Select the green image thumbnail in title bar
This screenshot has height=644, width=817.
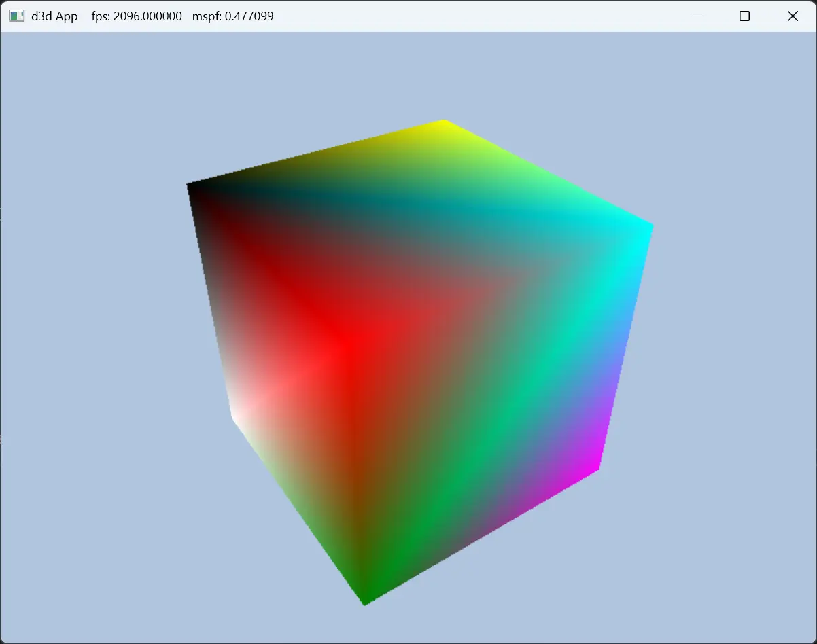tap(16, 15)
